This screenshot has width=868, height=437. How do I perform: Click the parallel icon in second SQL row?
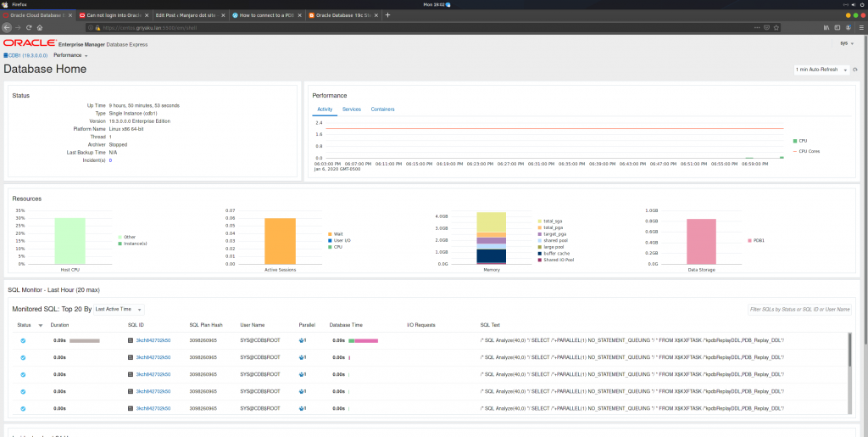[303, 357]
